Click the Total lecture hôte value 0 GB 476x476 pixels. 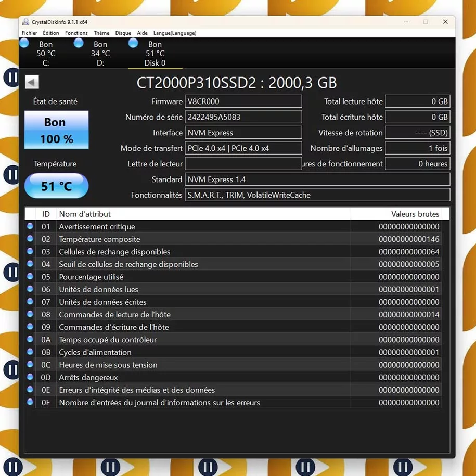pos(418,101)
